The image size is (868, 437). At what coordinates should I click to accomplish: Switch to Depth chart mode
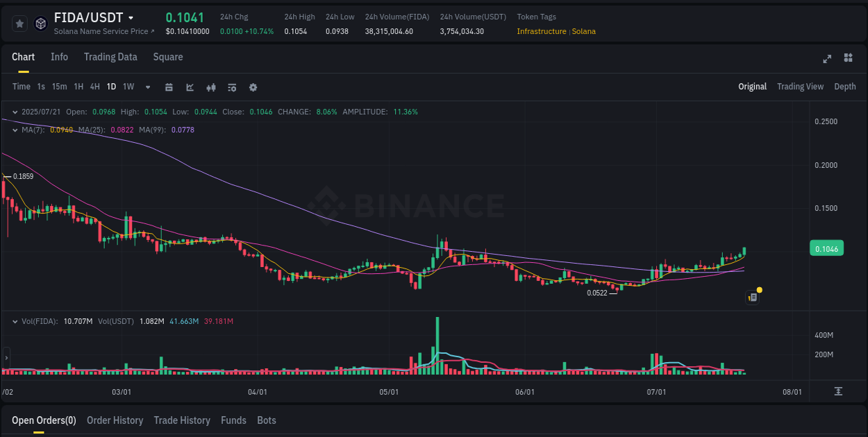pyautogui.click(x=844, y=87)
